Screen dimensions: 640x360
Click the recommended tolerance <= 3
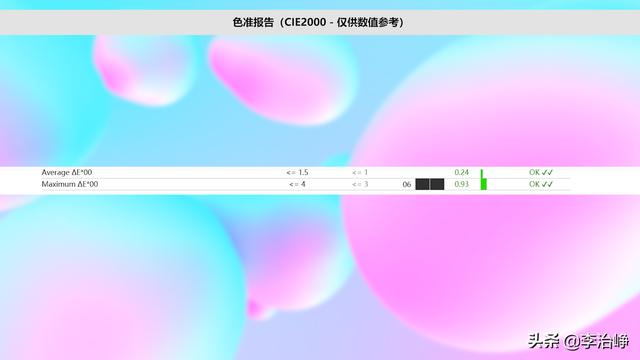click(360, 184)
